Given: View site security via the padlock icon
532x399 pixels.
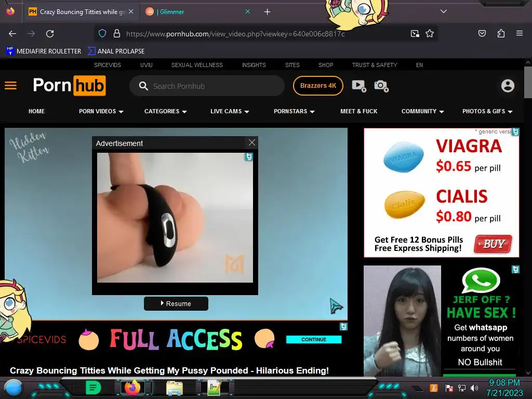Looking at the screenshot, I should point(117,34).
